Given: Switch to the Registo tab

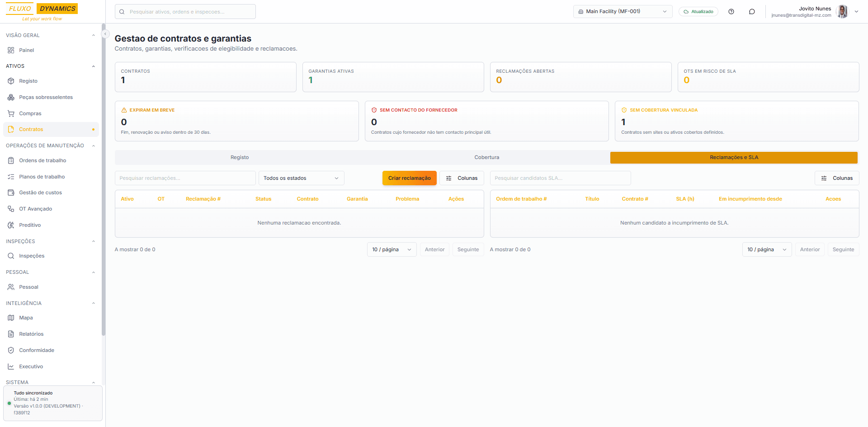Looking at the screenshot, I should point(240,157).
